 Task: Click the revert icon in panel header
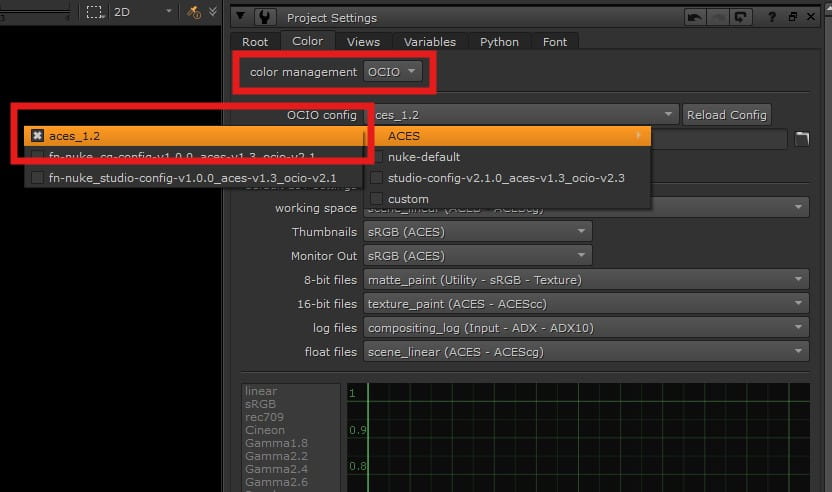tap(741, 18)
